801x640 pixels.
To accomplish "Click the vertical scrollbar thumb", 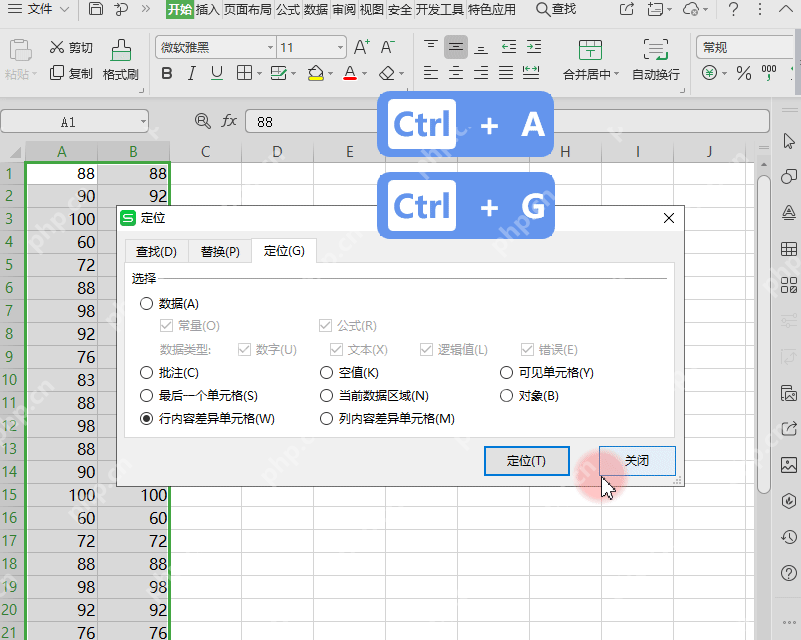I will click(x=764, y=335).
